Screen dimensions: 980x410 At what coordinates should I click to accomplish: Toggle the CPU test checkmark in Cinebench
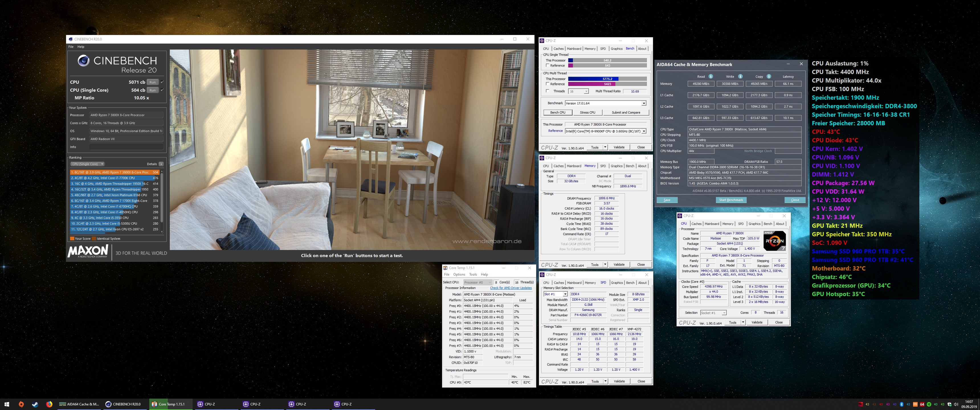coord(162,82)
